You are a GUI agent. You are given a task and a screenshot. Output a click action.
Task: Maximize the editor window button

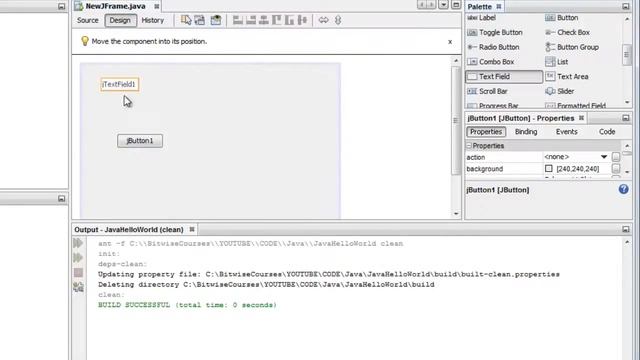point(456,5)
